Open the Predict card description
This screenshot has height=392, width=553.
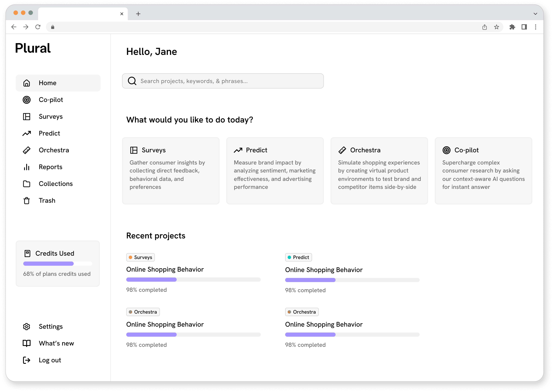pyautogui.click(x=275, y=175)
